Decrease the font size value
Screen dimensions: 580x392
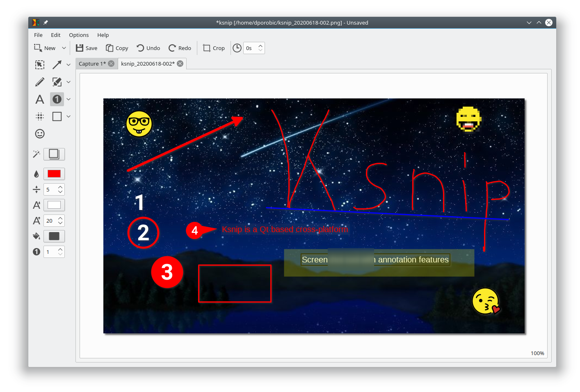tap(60, 223)
